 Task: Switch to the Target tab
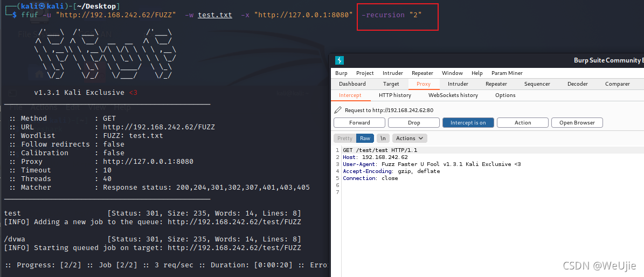(x=391, y=84)
